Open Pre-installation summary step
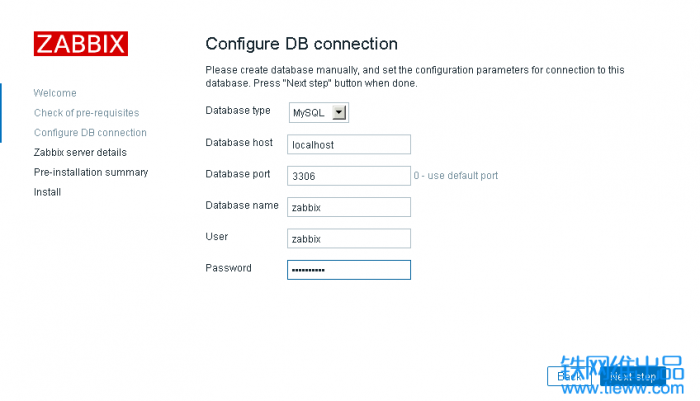This screenshot has width=700, height=401. coord(91,172)
